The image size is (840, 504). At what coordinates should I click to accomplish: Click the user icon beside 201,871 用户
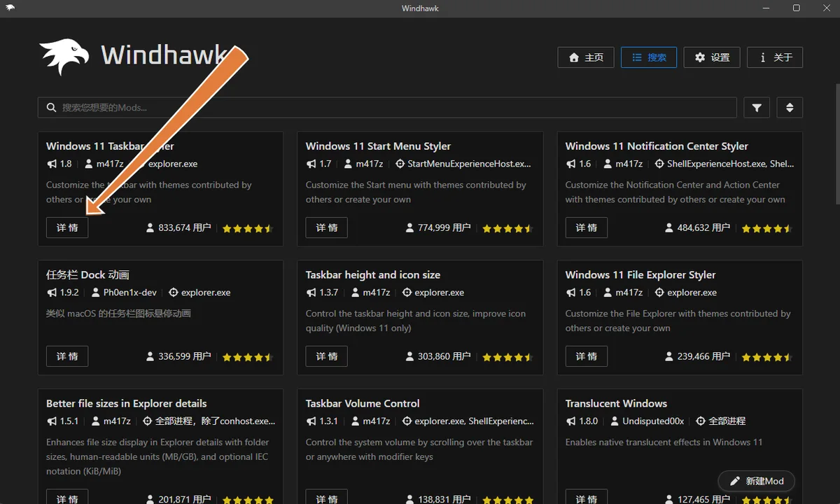[x=150, y=499]
